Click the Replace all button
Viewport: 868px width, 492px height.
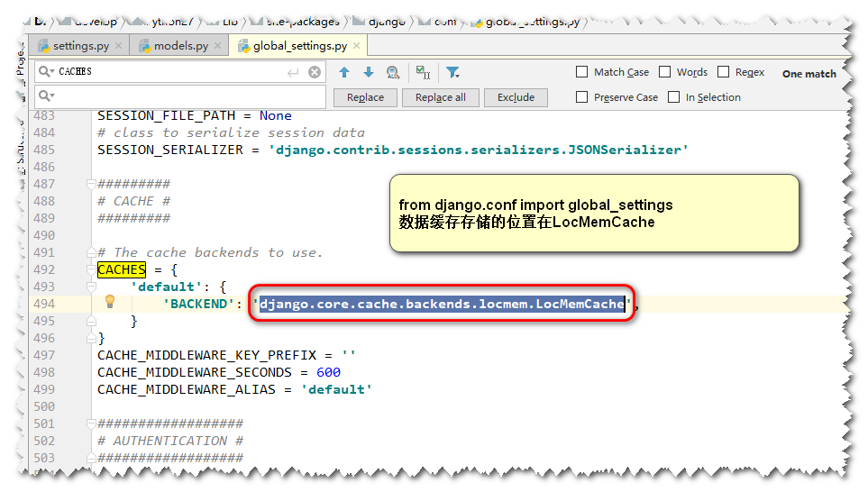pos(440,97)
